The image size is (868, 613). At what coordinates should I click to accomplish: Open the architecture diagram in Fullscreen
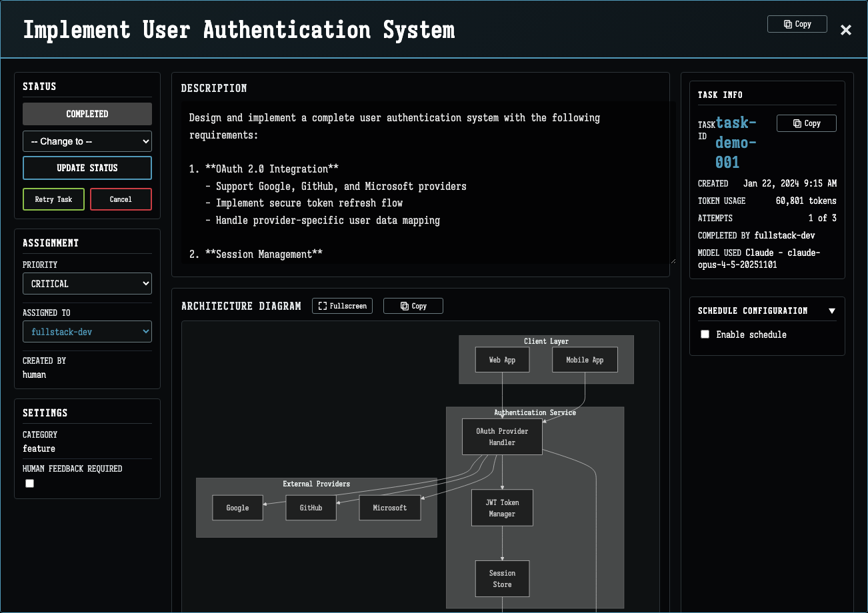click(342, 306)
